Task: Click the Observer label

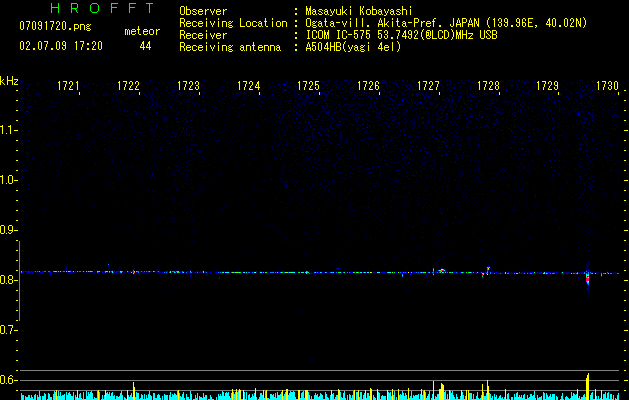Action: click(203, 11)
